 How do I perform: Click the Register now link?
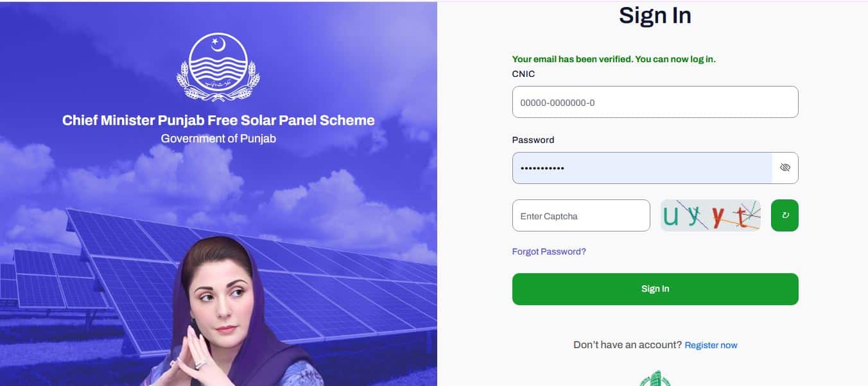pos(711,345)
